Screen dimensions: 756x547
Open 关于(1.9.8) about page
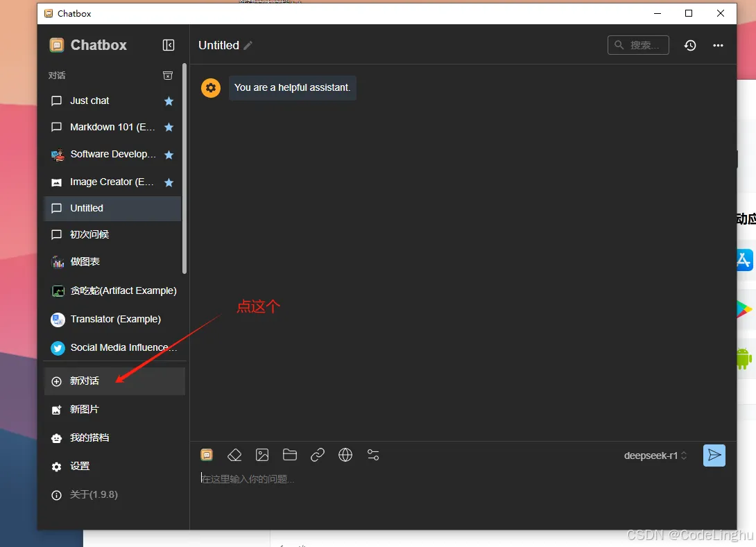[x=114, y=495]
